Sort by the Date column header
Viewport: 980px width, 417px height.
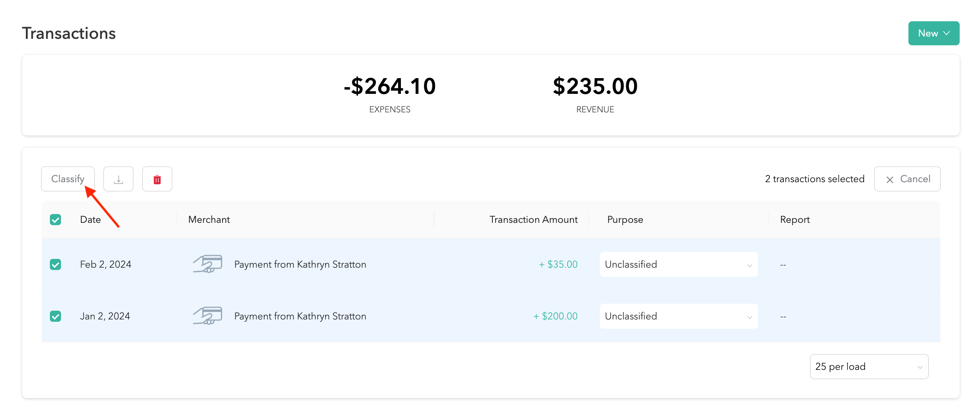[x=91, y=220]
